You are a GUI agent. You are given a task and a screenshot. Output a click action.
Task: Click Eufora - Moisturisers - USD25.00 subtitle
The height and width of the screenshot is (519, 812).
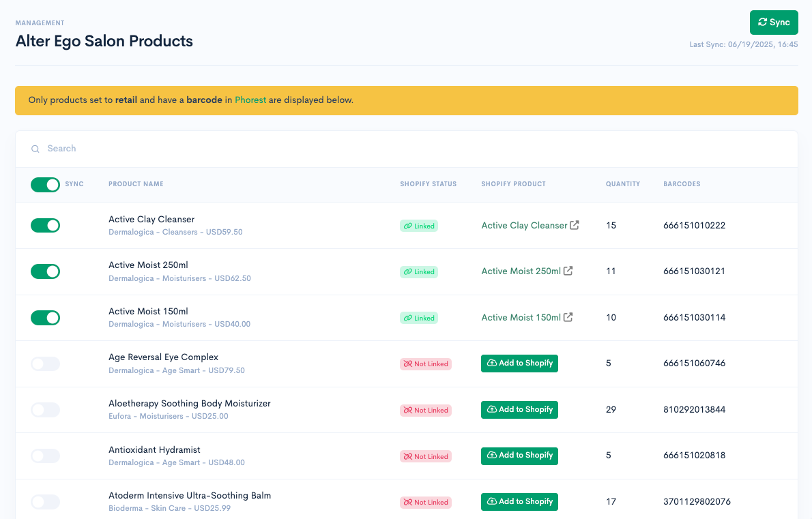click(169, 416)
